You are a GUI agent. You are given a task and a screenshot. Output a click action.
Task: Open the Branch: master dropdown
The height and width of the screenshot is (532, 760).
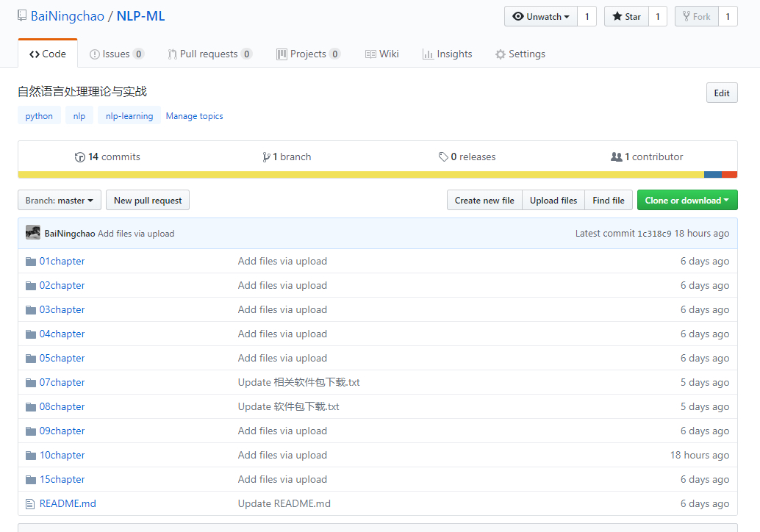(60, 200)
